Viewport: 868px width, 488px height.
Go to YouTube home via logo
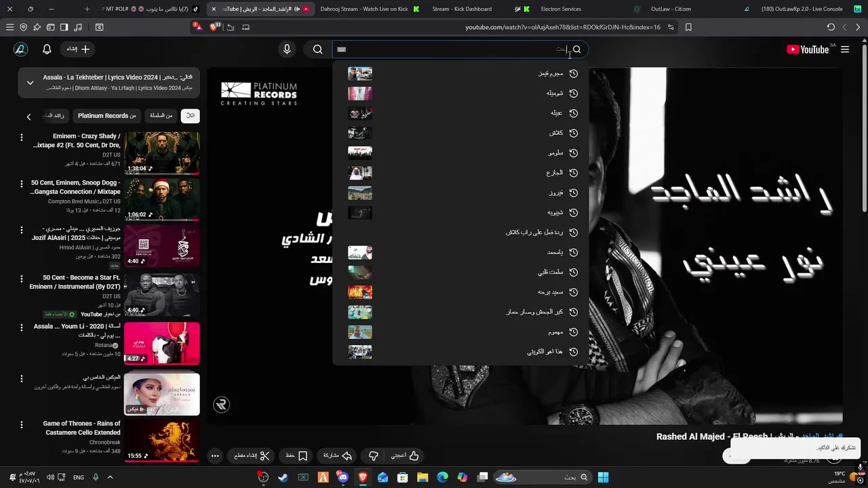tap(808, 49)
